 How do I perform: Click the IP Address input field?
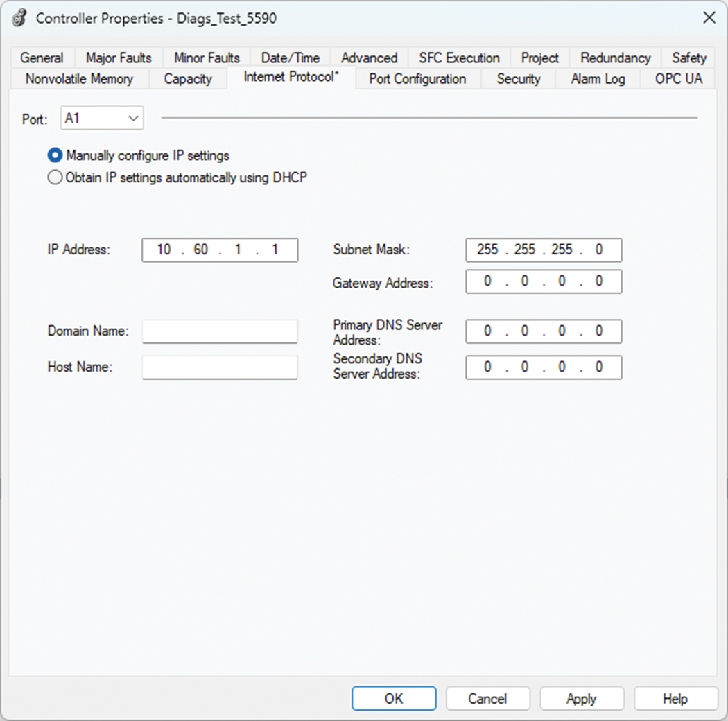click(220, 250)
